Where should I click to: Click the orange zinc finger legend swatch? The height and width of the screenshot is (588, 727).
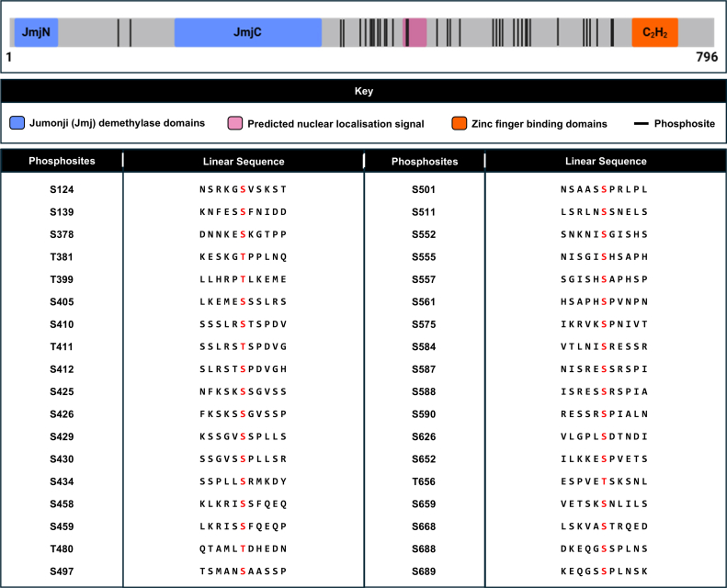point(459,123)
